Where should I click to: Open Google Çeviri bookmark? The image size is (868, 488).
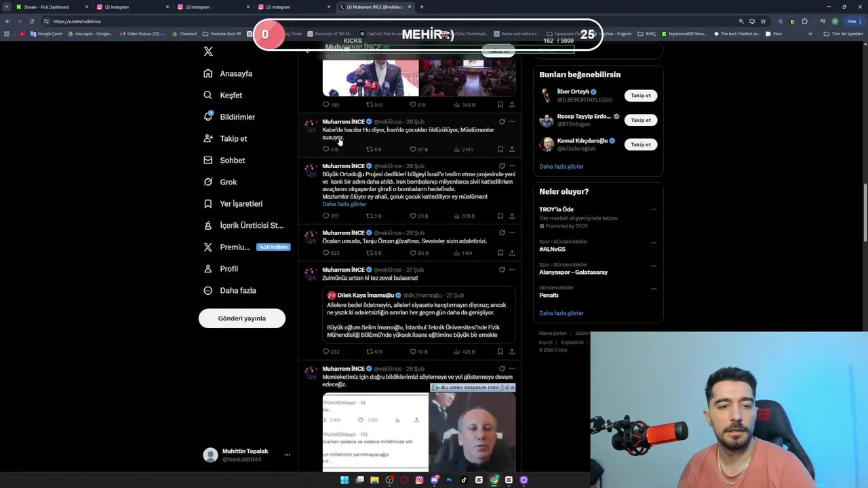(46, 33)
